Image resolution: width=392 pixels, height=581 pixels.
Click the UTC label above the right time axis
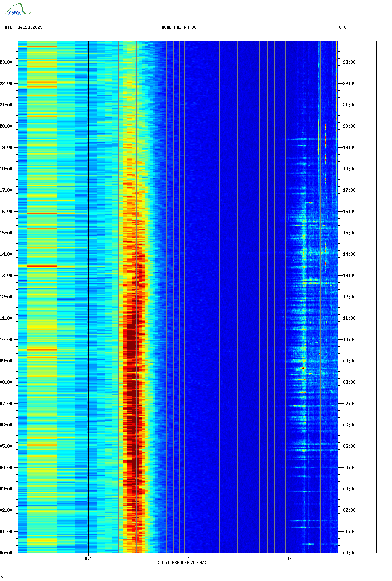[x=343, y=27]
